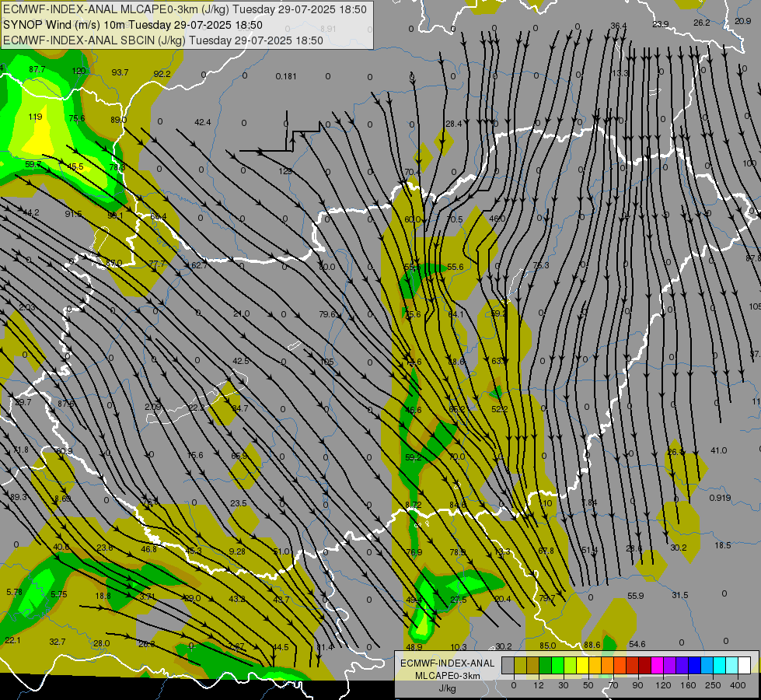Click the SYNOP Wind 10m title line
This screenshot has width=761, height=700.
coord(133,25)
